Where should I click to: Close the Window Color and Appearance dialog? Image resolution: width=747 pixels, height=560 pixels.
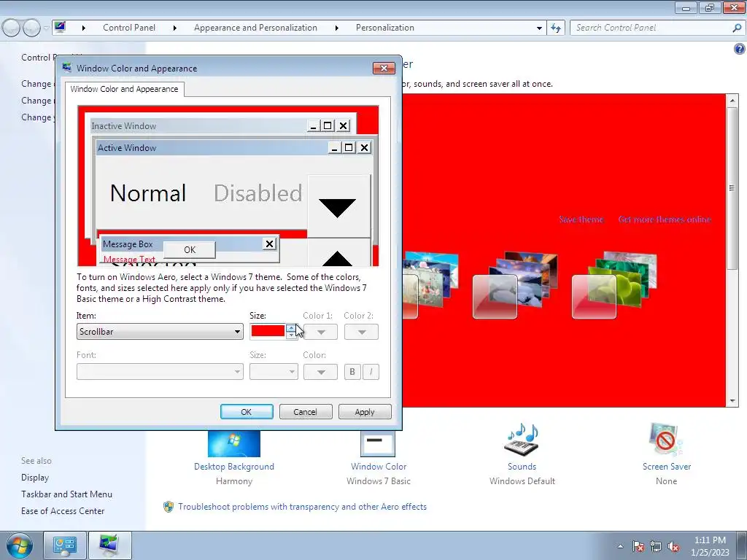click(384, 68)
